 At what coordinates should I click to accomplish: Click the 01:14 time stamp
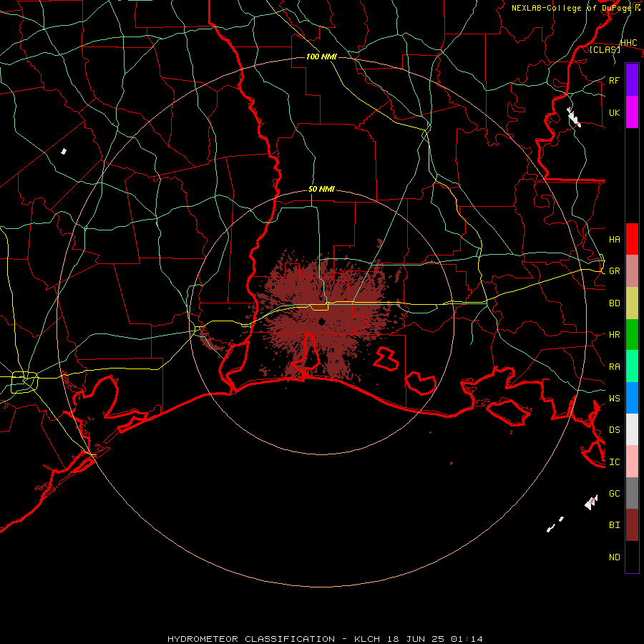pyautogui.click(x=467, y=639)
